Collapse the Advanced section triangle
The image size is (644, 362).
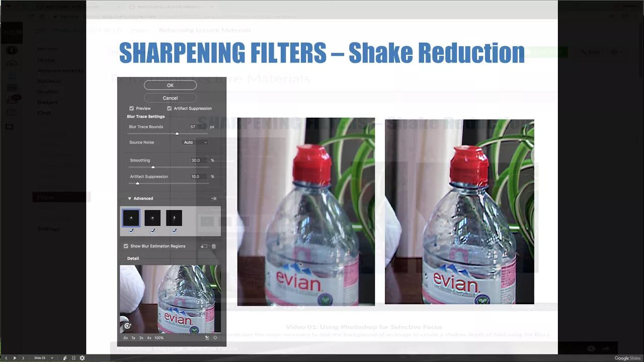click(x=129, y=199)
